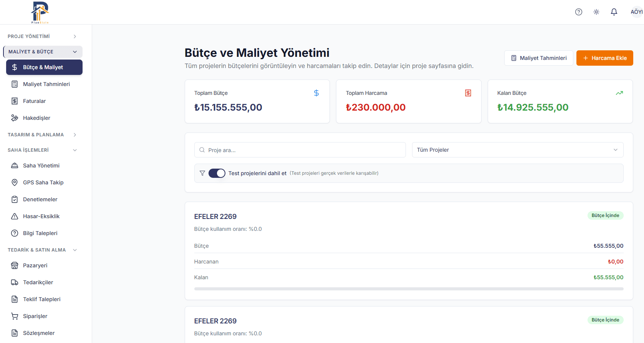Open Hasar-Eksiklik warning triangle icon
Image resolution: width=644 pixels, height=343 pixels.
point(15,216)
